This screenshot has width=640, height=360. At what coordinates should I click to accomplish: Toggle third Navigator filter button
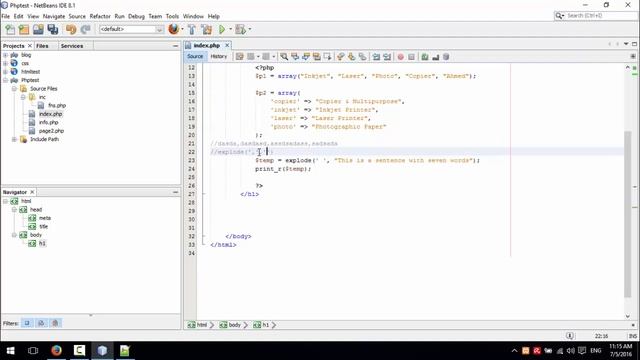tap(55, 323)
